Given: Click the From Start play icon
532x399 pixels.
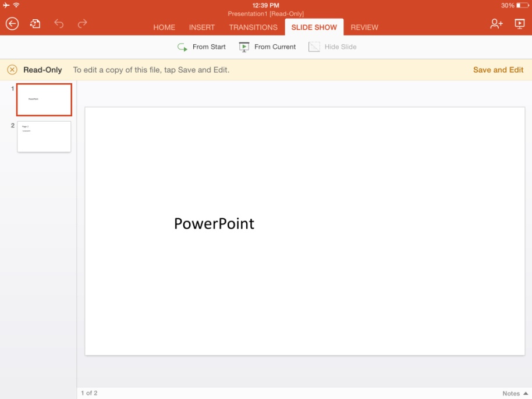Looking at the screenshot, I should pyautogui.click(x=182, y=47).
